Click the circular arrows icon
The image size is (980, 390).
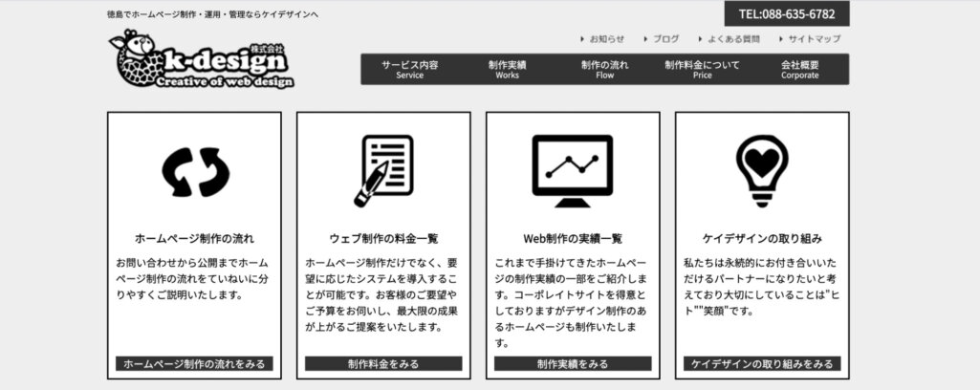click(196, 172)
